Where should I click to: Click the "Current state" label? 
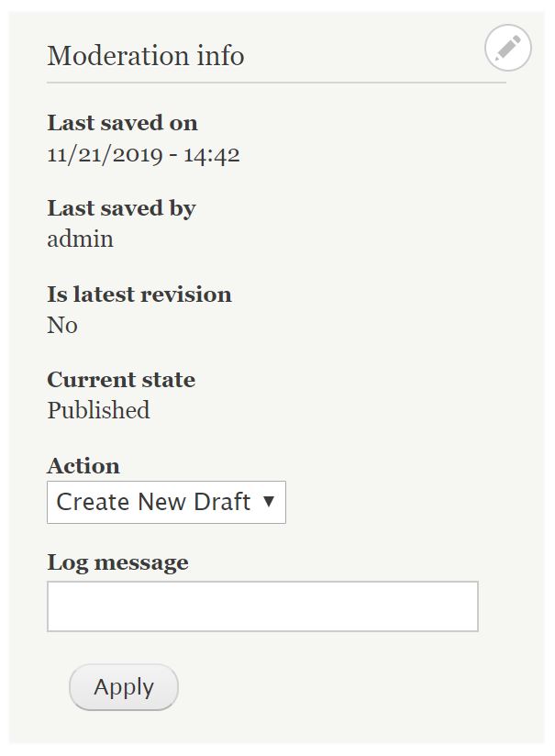click(121, 380)
